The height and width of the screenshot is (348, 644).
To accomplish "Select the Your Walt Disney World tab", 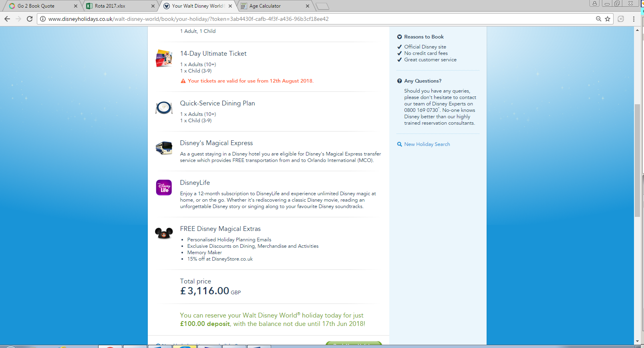I will (196, 6).
